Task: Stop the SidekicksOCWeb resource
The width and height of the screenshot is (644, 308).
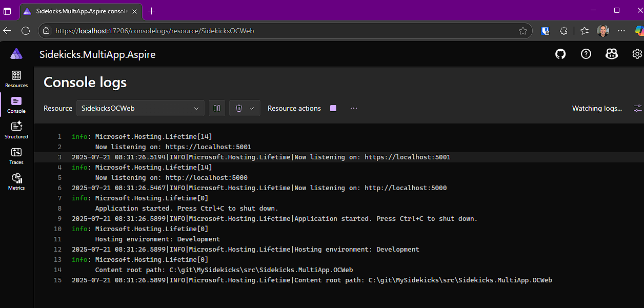Action: click(x=333, y=108)
